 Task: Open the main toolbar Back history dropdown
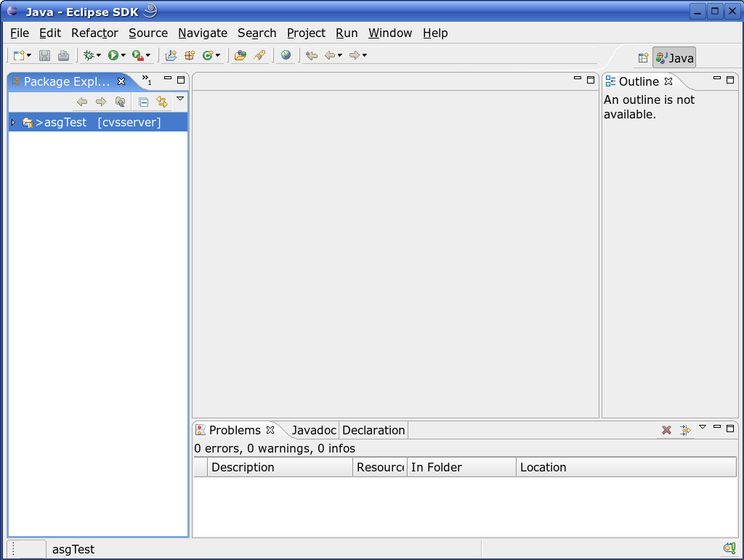340,55
